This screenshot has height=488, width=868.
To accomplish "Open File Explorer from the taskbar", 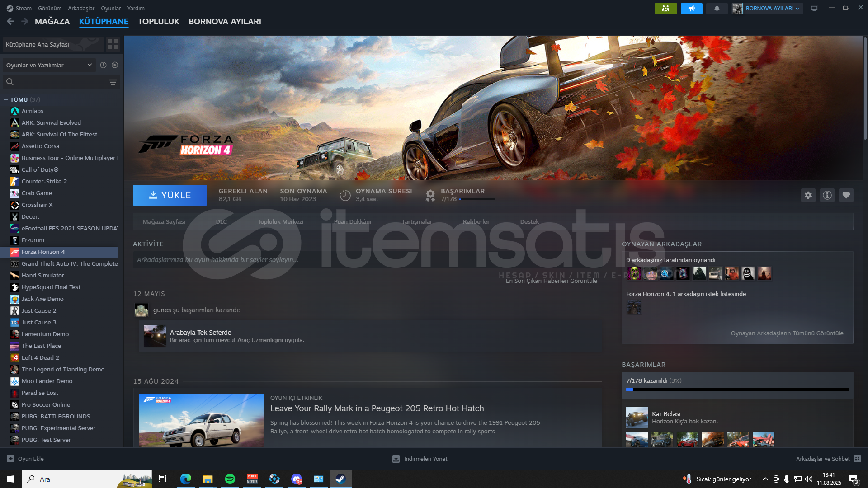I will [x=208, y=479].
